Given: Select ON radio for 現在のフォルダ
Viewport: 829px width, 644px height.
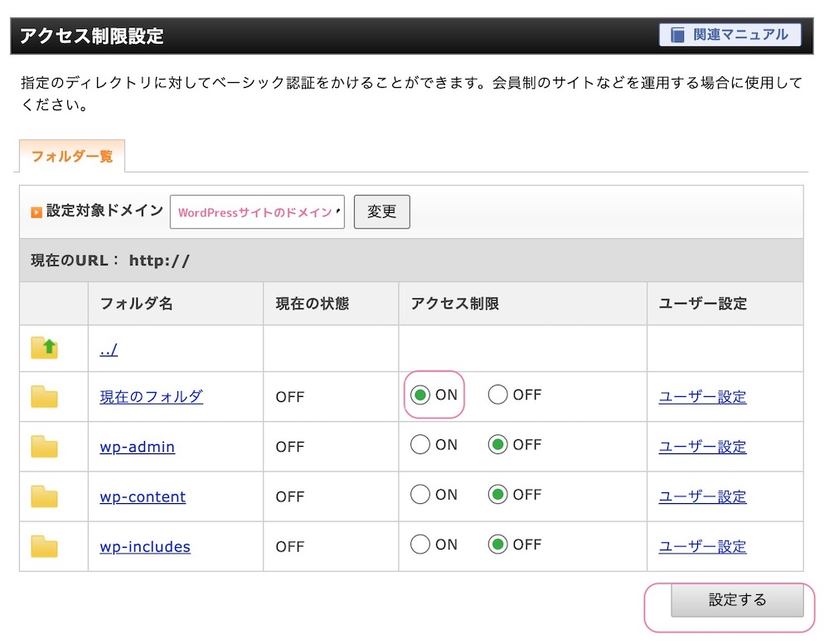Looking at the screenshot, I should (420, 395).
